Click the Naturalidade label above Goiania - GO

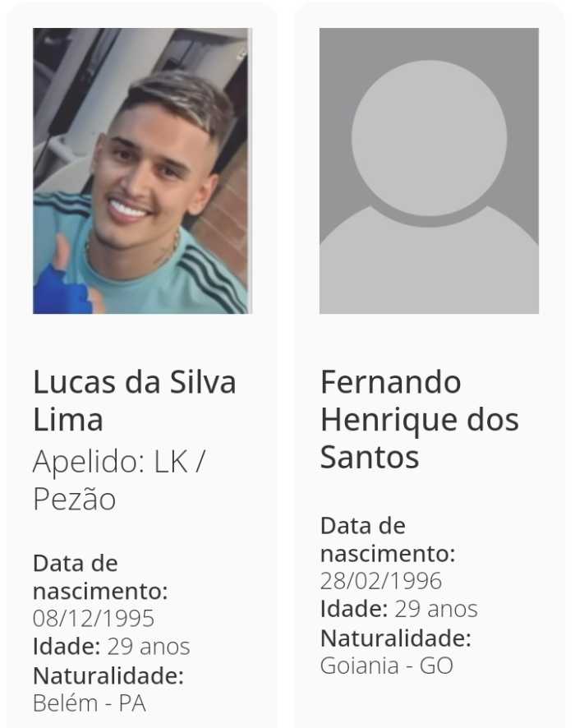pos(395,638)
